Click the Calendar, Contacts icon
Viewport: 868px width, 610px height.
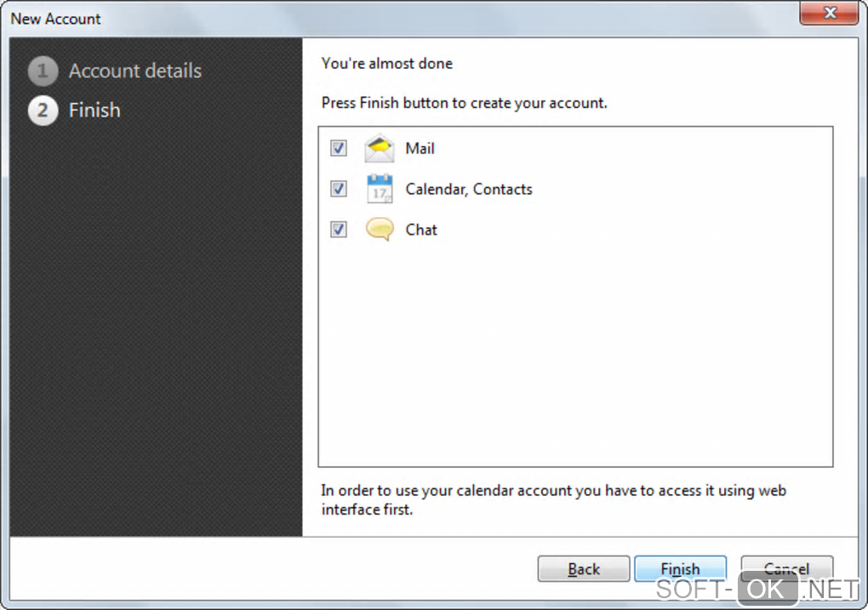coord(380,189)
